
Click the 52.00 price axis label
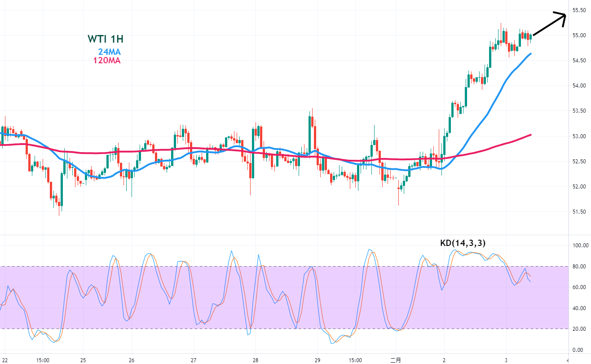tap(578, 187)
